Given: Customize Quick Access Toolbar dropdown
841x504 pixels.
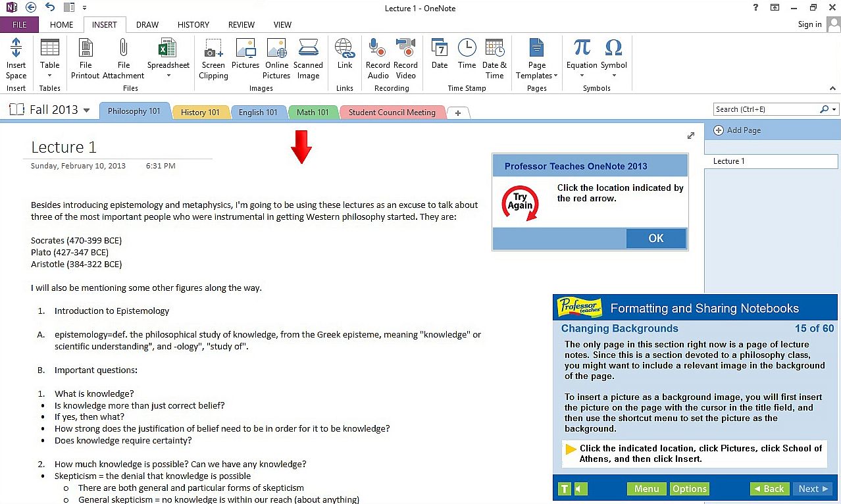Looking at the screenshot, I should (x=86, y=8).
